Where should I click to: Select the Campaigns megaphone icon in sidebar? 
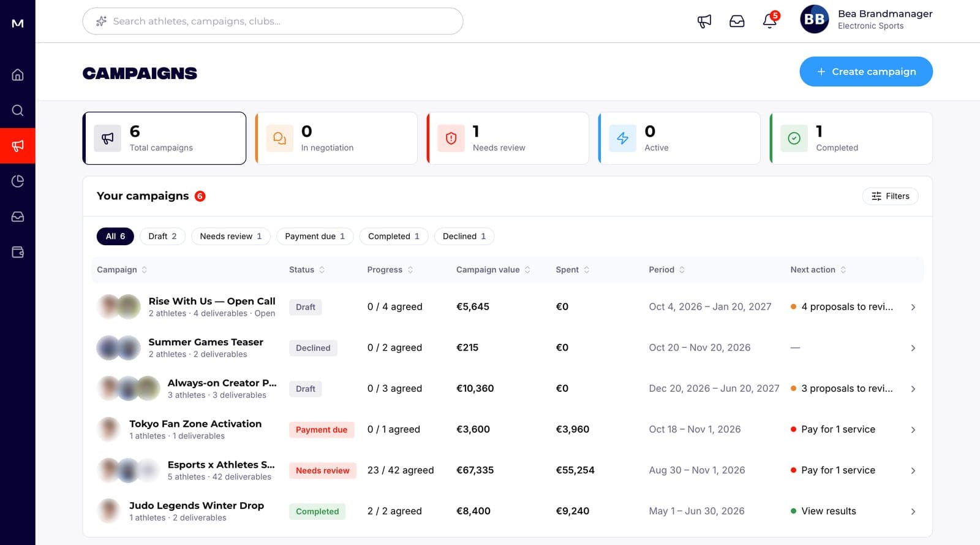click(x=18, y=146)
